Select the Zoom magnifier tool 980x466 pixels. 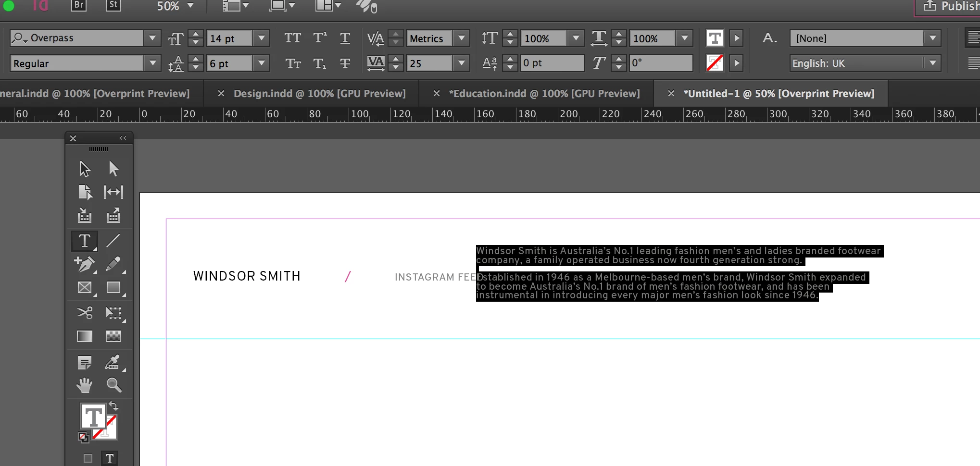pos(114,385)
